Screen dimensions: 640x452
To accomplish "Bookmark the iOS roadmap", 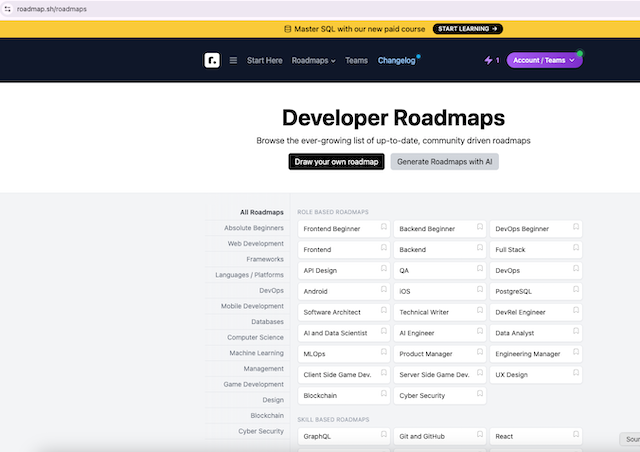I will 480,289.
